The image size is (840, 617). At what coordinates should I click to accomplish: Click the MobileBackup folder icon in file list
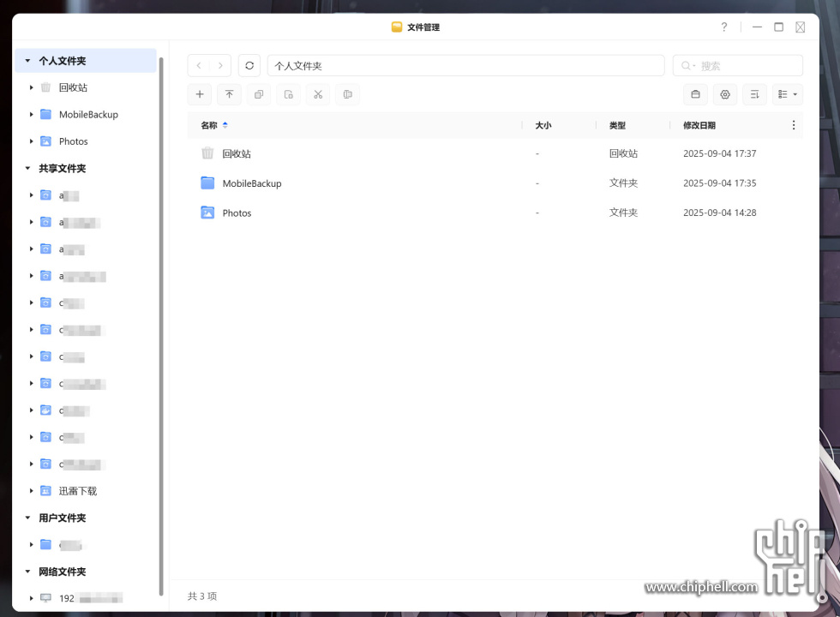[x=207, y=183]
